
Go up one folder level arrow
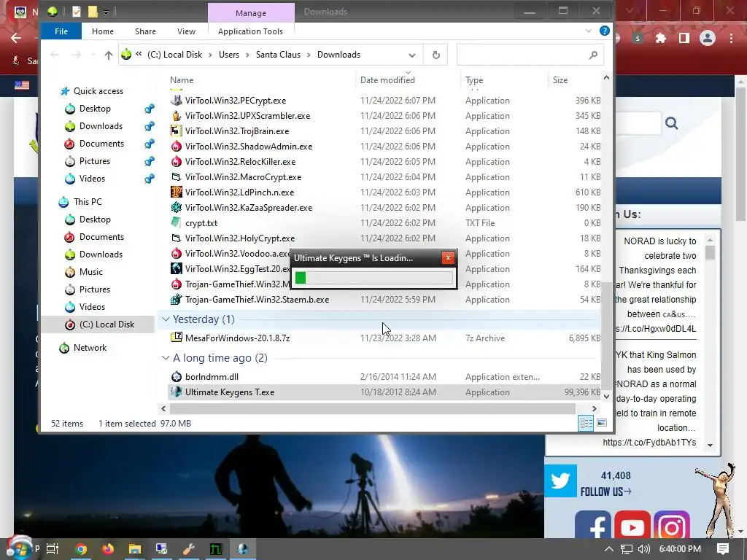point(109,55)
